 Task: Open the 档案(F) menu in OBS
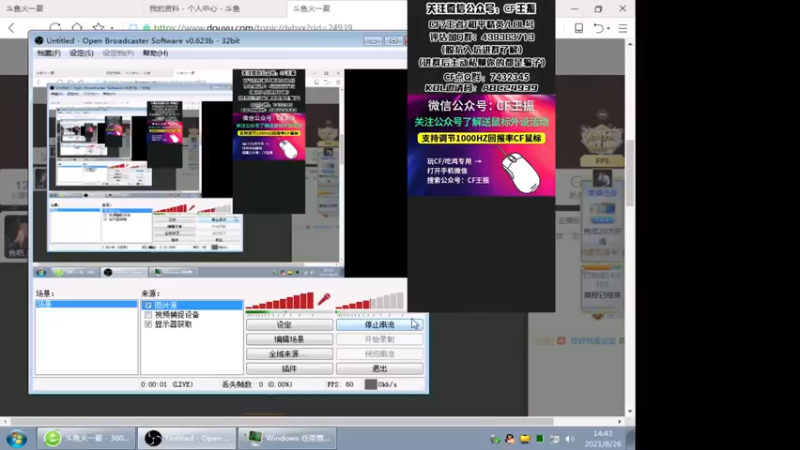[x=48, y=53]
